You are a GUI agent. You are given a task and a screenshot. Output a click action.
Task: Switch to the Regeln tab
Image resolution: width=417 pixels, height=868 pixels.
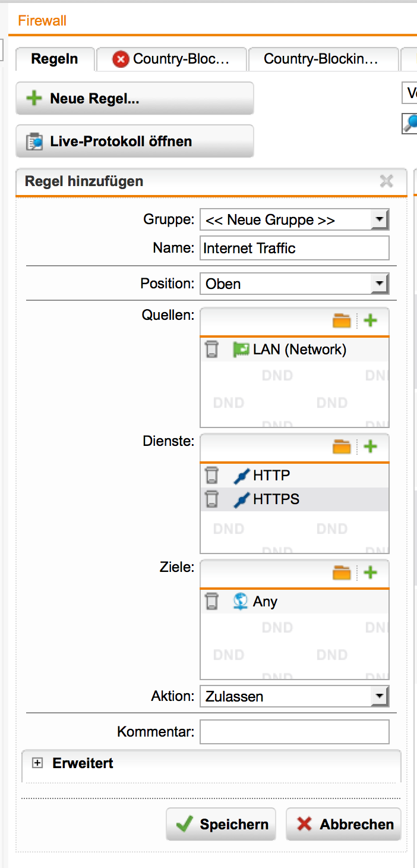point(55,59)
